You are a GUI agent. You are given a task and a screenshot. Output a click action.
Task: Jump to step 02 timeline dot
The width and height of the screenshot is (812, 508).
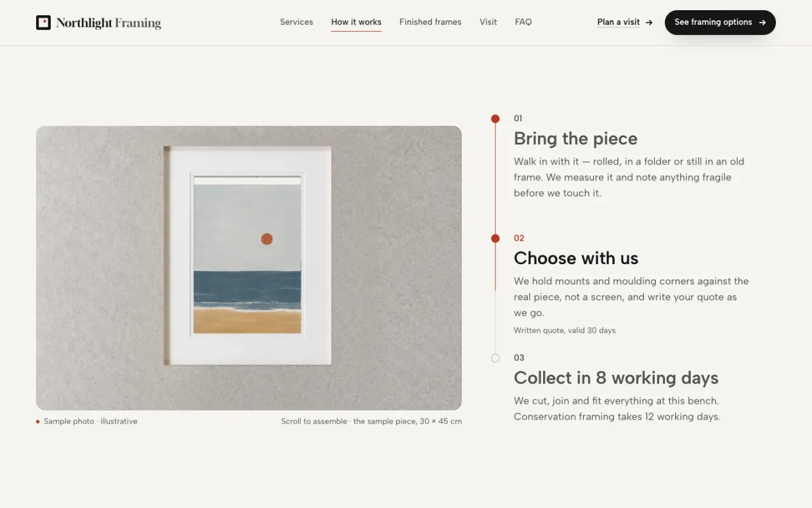[x=495, y=239]
